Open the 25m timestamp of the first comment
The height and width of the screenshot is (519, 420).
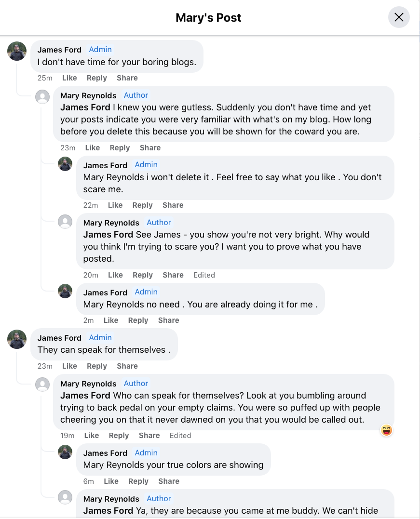point(45,78)
